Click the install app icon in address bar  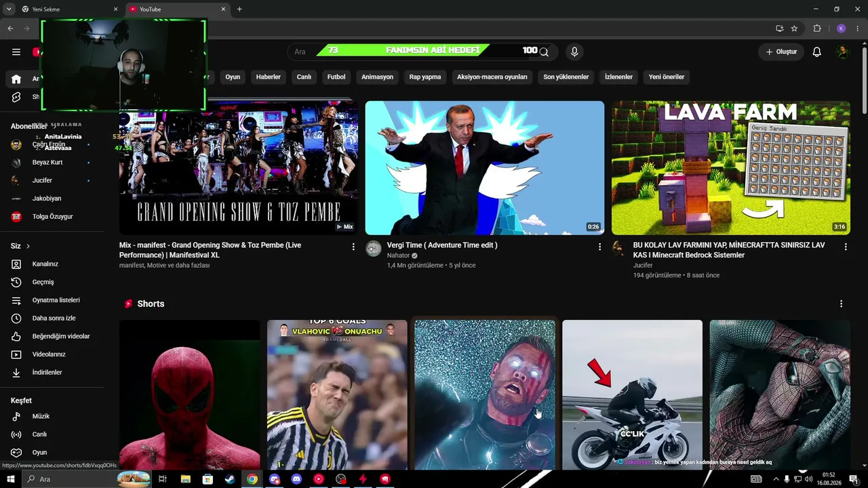click(780, 28)
